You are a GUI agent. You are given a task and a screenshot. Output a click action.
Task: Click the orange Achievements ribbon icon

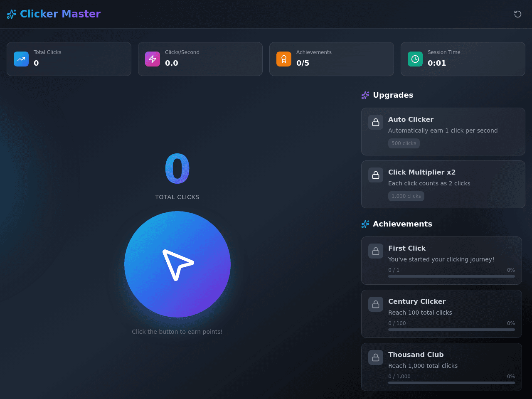[x=284, y=59]
